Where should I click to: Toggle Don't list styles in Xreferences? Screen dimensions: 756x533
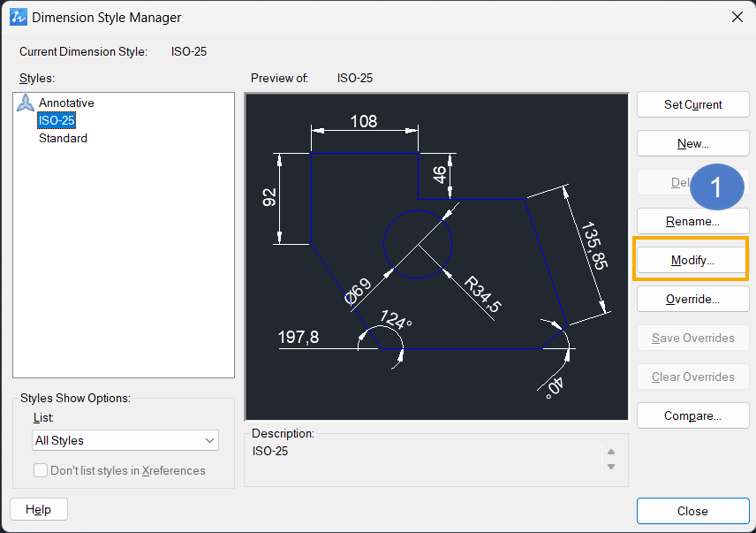click(x=41, y=470)
